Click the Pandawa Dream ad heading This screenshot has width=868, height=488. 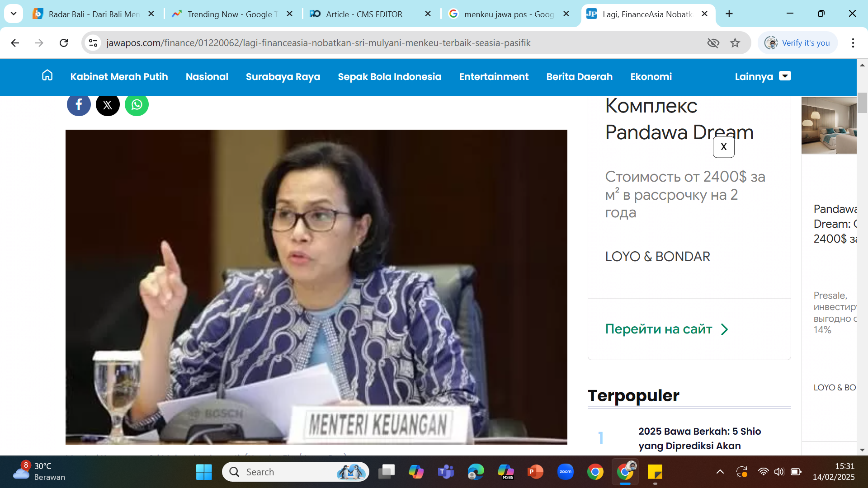pyautogui.click(x=679, y=119)
